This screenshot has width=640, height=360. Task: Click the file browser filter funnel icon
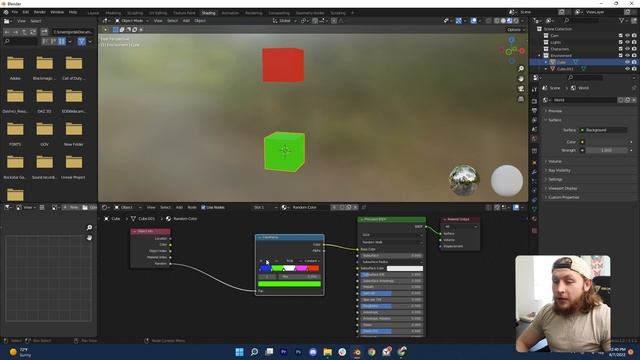tap(82, 41)
